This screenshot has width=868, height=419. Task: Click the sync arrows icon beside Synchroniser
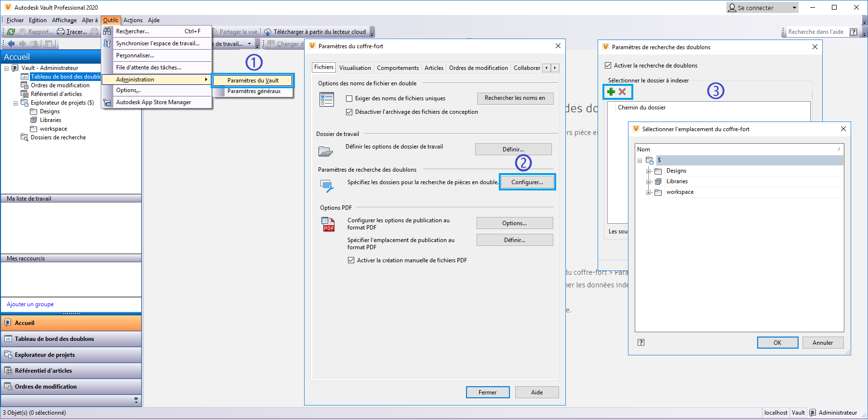[x=107, y=43]
